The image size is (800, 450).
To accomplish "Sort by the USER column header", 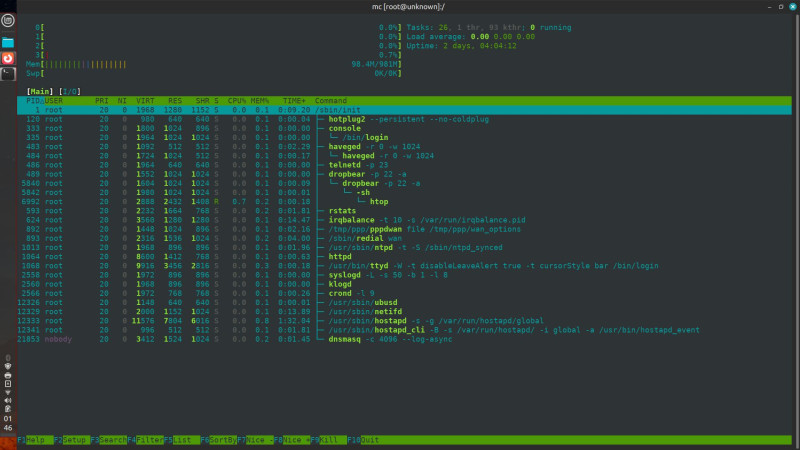I will (54, 101).
